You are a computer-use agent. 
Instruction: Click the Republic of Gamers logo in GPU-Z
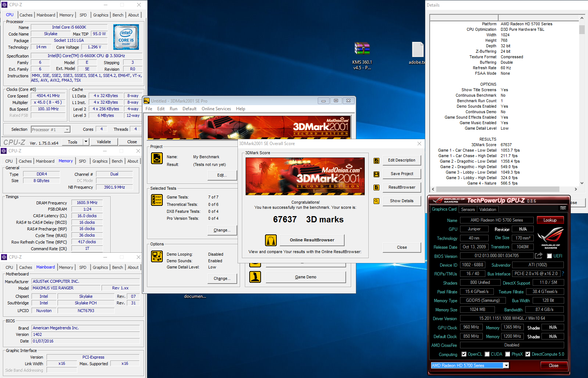550,237
